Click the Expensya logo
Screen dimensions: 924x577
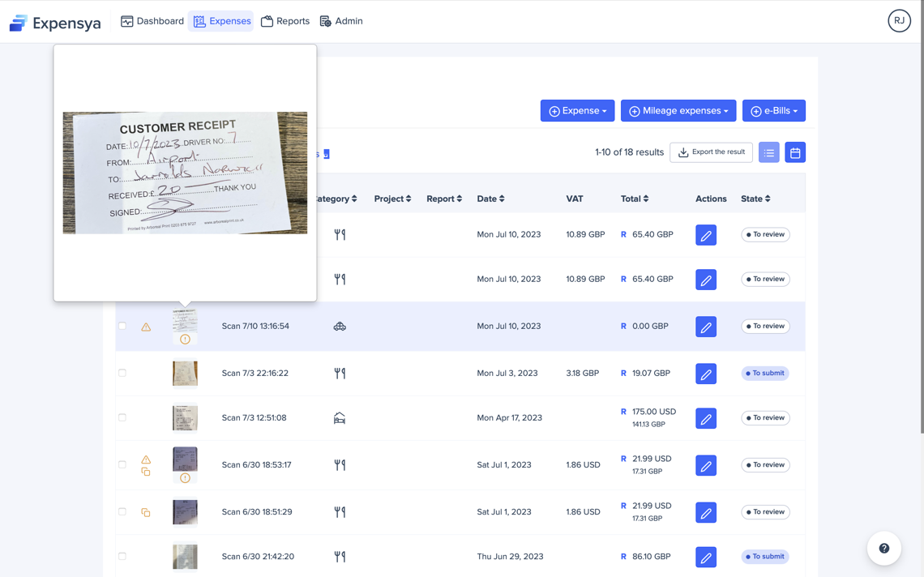coord(55,23)
